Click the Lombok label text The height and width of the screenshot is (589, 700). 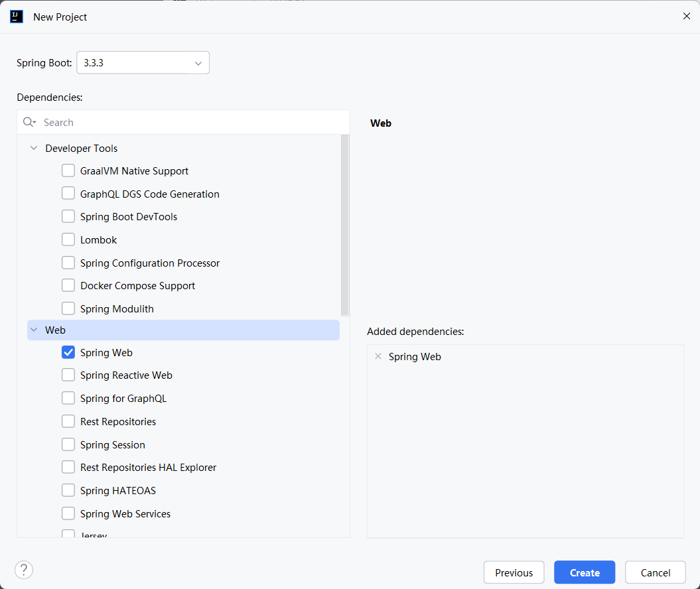(99, 240)
